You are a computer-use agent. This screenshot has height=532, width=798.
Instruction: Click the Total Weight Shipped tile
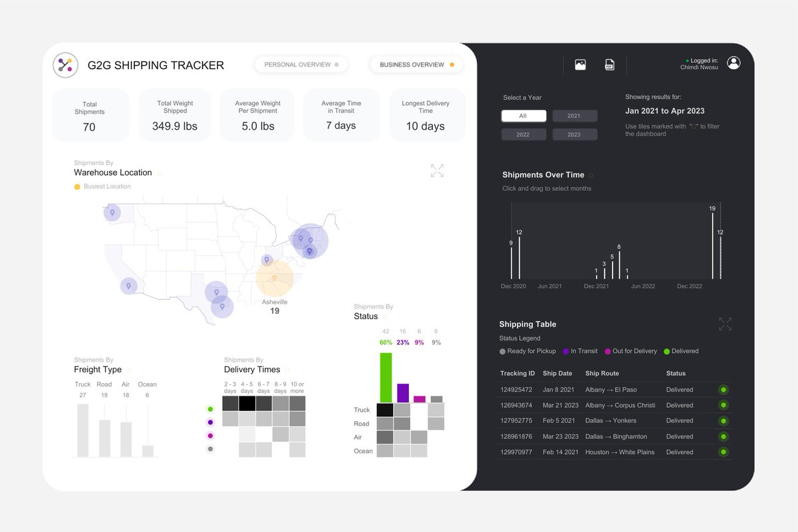pos(175,115)
